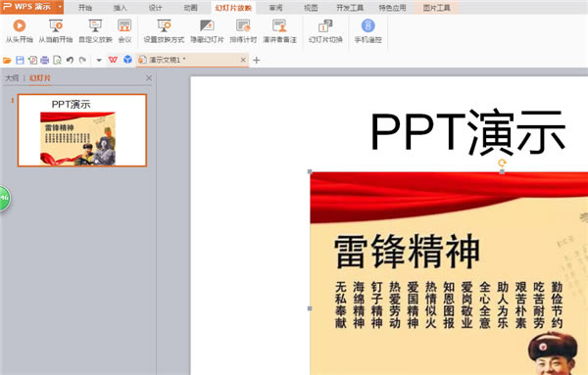Close the slide thumbnail pane
588x375 pixels.
(x=149, y=78)
